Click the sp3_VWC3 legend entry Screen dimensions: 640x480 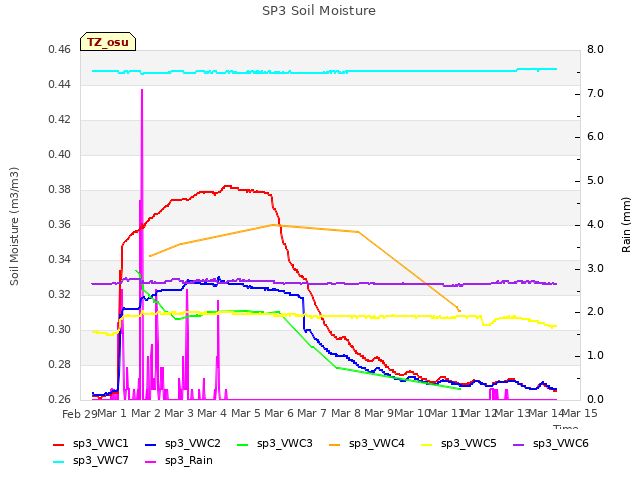click(275, 444)
